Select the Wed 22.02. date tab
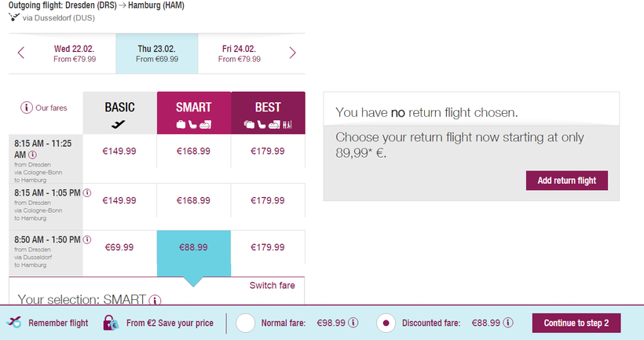The height and width of the screenshot is (340, 644). click(75, 53)
